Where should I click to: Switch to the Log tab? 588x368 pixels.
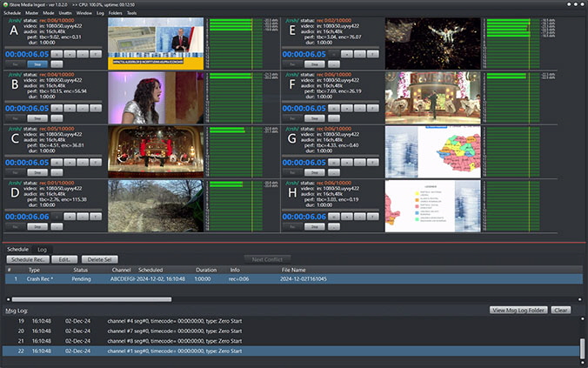pos(42,250)
